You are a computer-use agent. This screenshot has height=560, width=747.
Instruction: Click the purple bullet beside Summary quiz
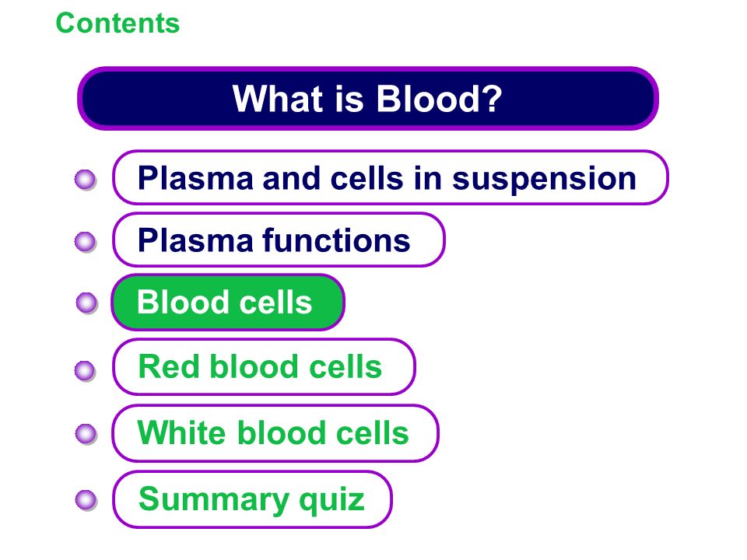pyautogui.click(x=86, y=500)
